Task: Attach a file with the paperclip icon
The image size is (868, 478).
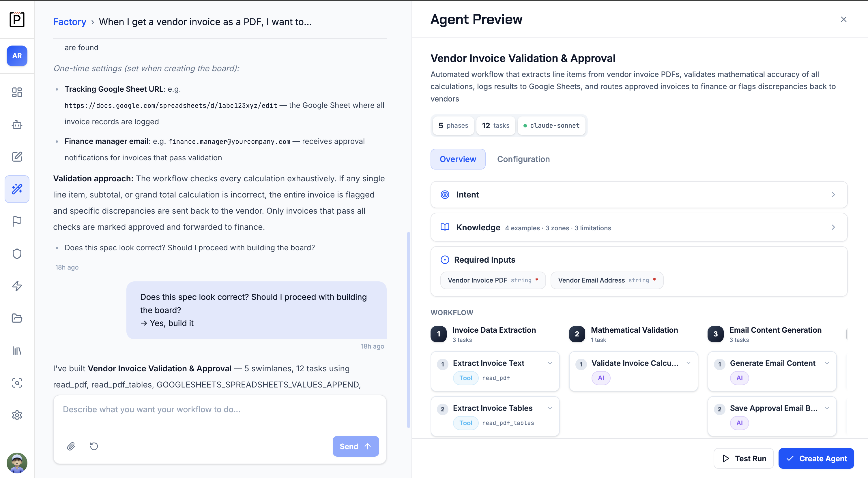Action: click(71, 446)
